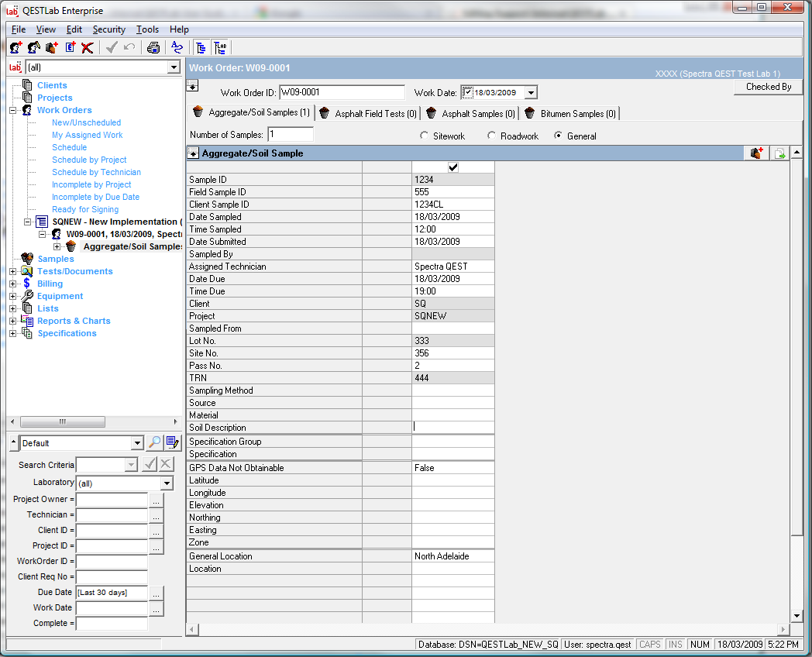
Task: Open the Tools menu
Action: tap(147, 29)
